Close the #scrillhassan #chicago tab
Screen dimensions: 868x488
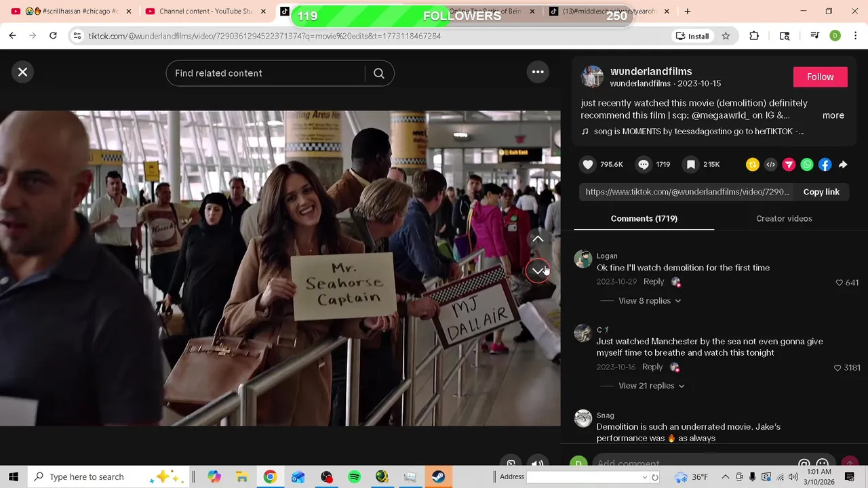[x=129, y=12]
